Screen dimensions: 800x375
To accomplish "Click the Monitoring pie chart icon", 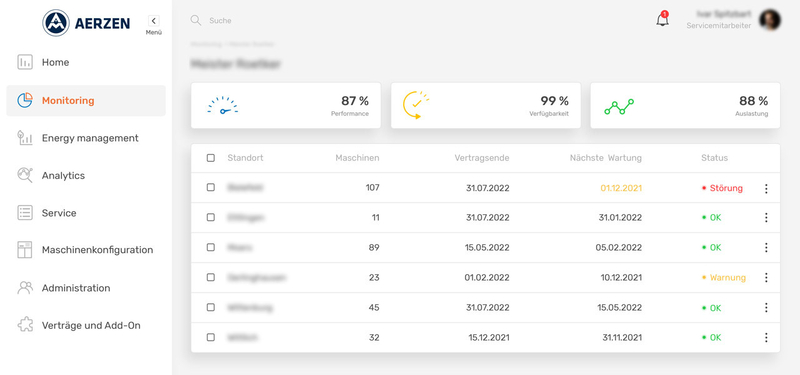I will point(24,101).
